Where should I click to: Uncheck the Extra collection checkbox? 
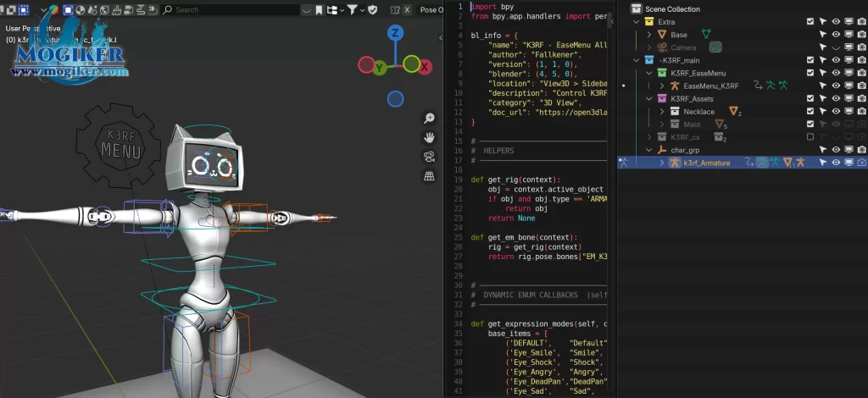coord(810,21)
